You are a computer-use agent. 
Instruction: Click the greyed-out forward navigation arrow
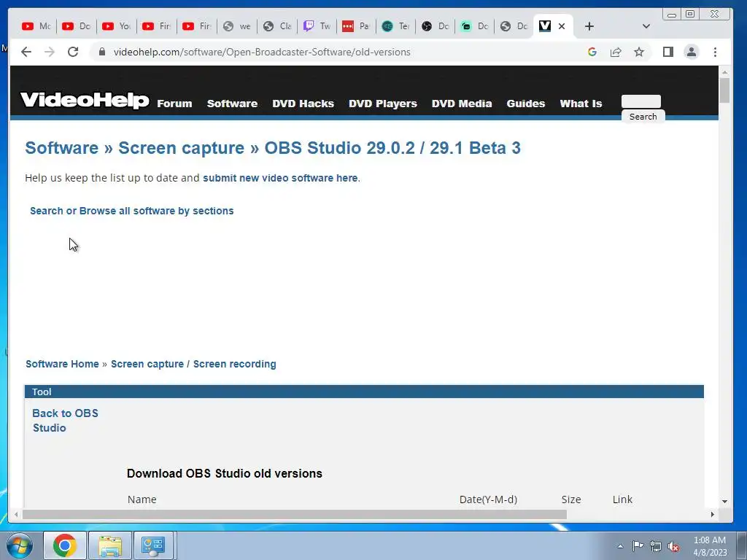pyautogui.click(x=50, y=52)
